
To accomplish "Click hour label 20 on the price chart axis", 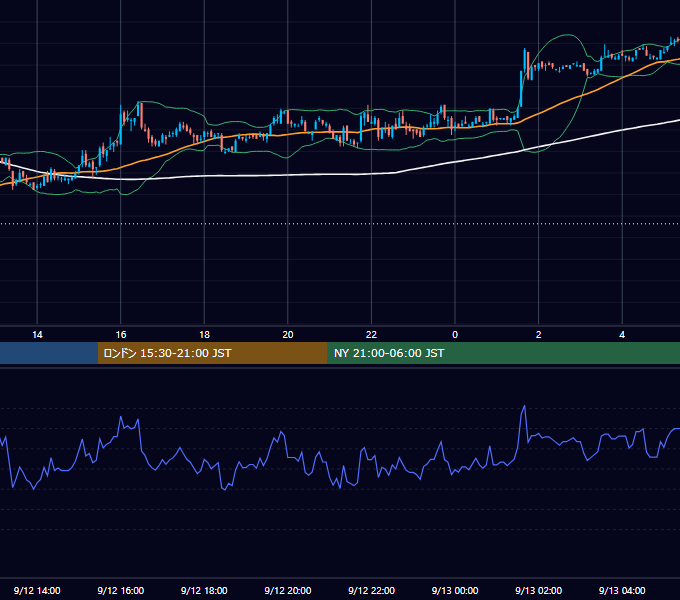I will tap(288, 335).
